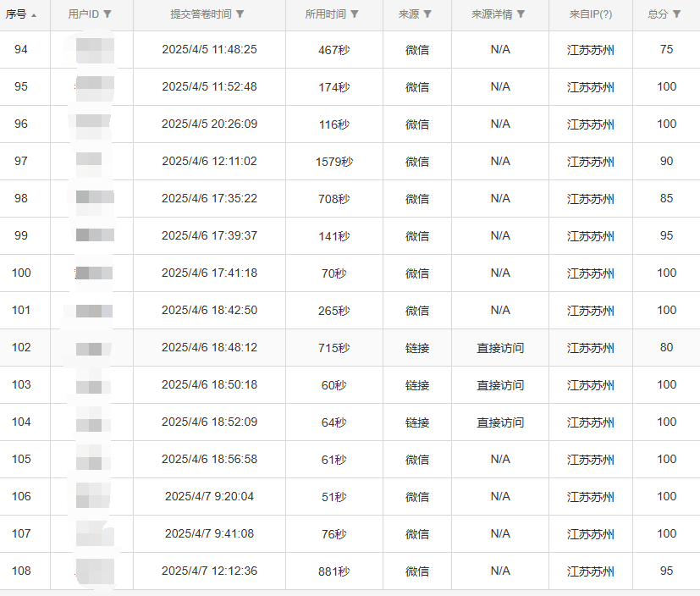Click 江苏苏州 link in row 108
The image size is (700, 596).
pyautogui.click(x=591, y=571)
